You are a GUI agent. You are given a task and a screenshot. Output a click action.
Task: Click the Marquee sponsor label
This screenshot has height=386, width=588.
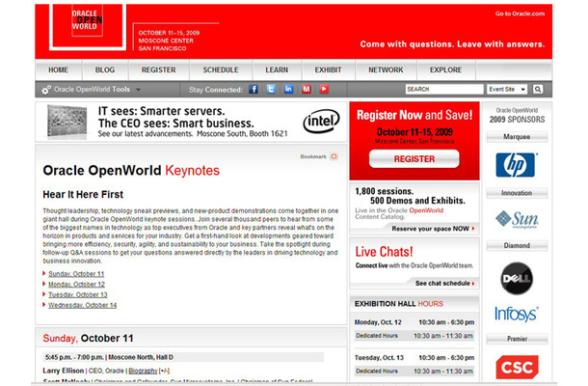pyautogui.click(x=517, y=137)
